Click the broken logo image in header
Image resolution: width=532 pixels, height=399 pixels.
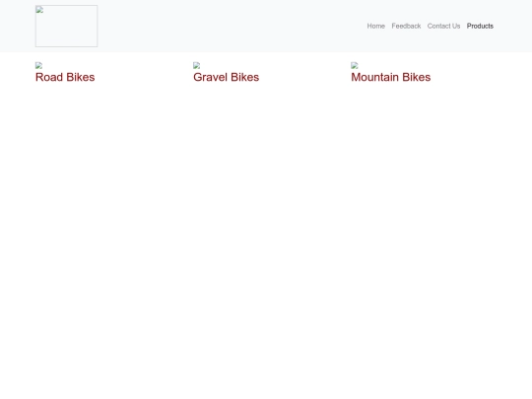(x=66, y=26)
